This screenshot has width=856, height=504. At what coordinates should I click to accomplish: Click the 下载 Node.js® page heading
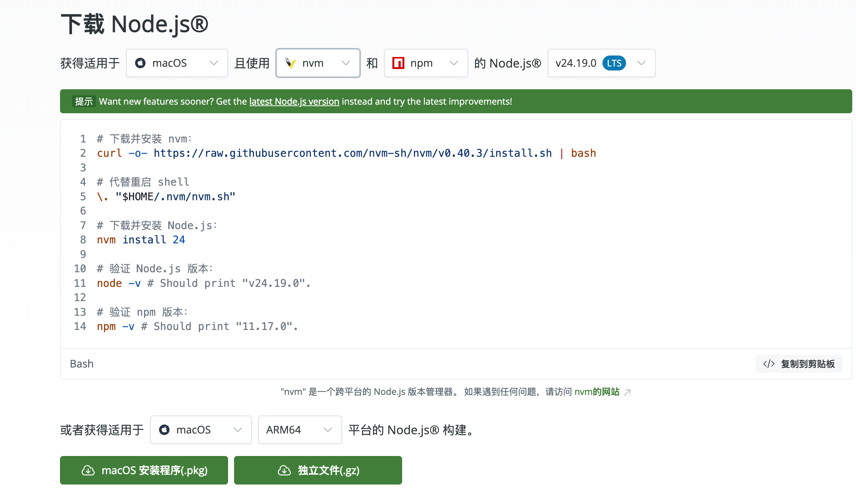point(134,24)
